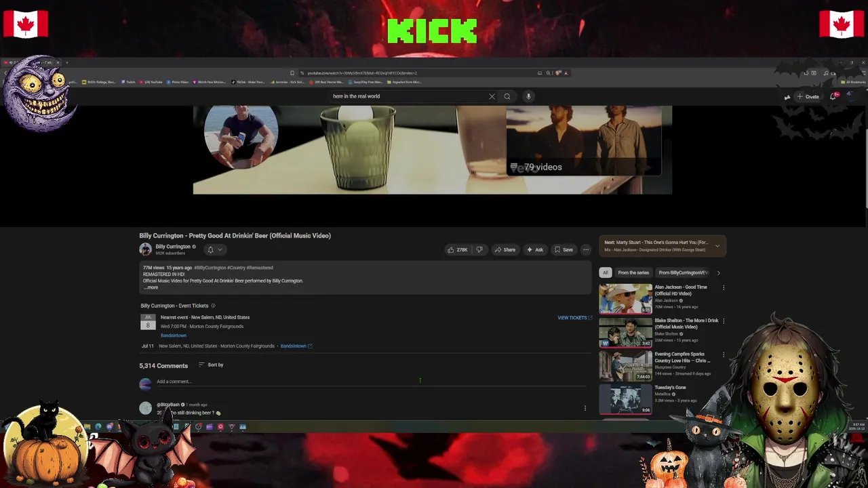This screenshot has height=488, width=868.
Task: Open Tuesday's Gone Metallica thumbnail
Action: tap(625, 399)
